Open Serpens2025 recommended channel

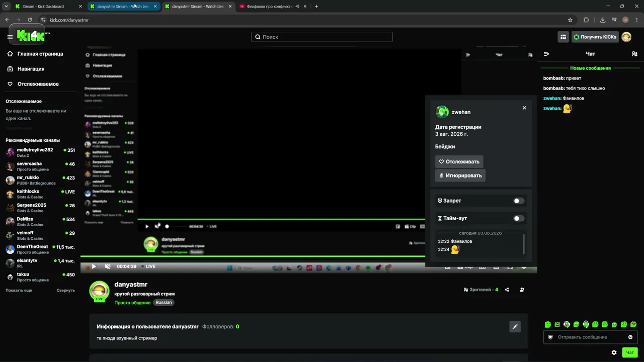click(40, 208)
